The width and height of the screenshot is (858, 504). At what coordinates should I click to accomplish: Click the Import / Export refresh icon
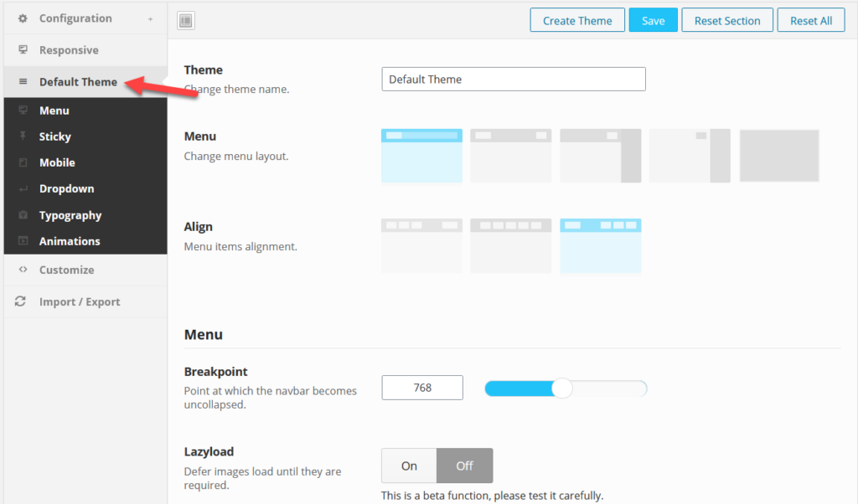click(20, 301)
